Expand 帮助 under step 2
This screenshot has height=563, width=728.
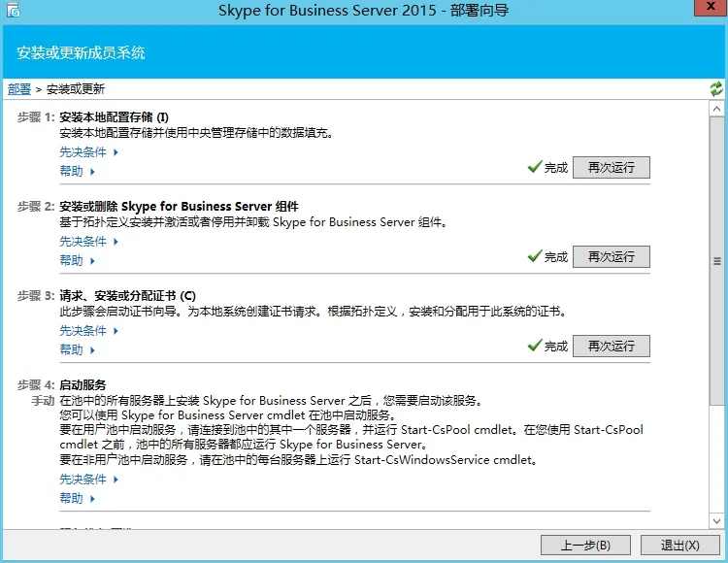[x=77, y=261]
